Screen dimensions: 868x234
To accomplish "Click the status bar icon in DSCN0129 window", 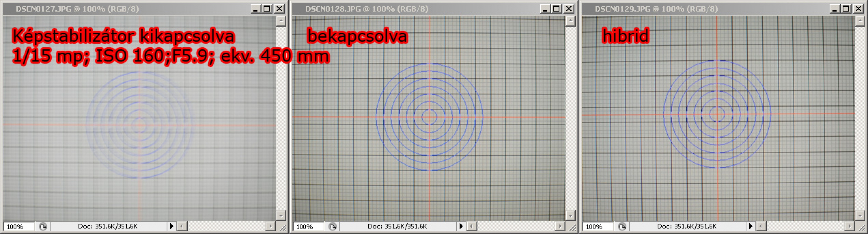I will 622,227.
